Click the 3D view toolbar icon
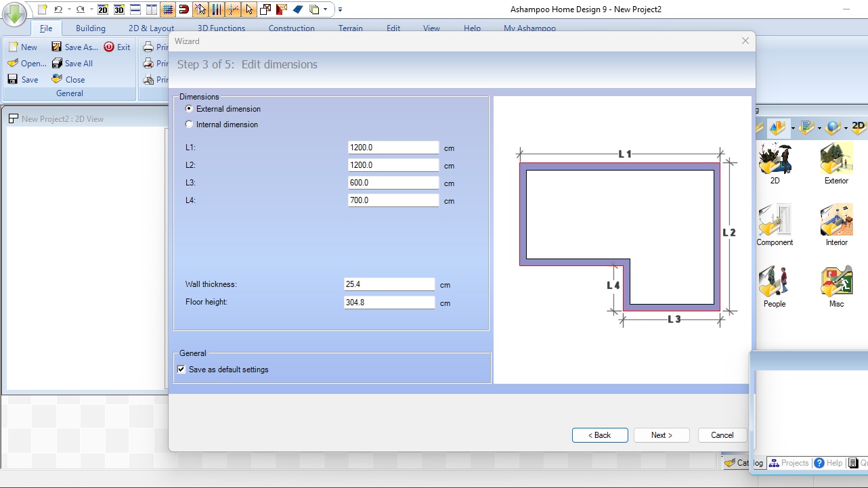868x488 pixels. (x=119, y=9)
